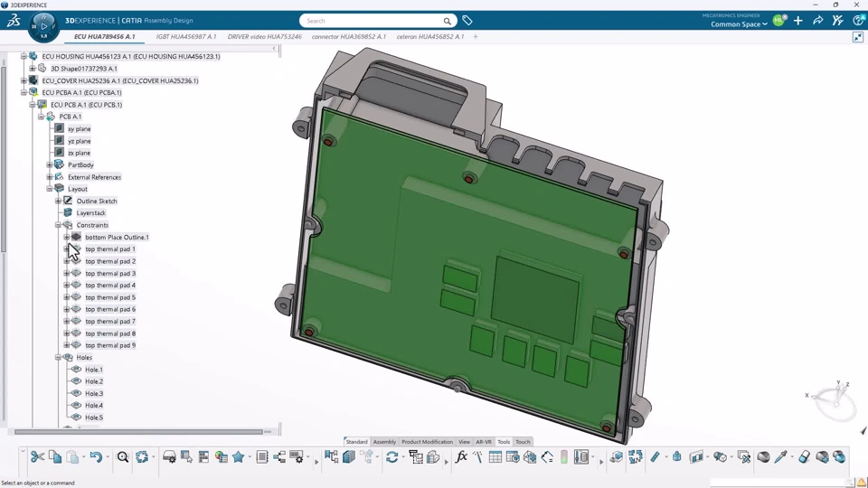Add a new tab with plus button
This screenshot has width=868, height=488.
click(x=475, y=36)
